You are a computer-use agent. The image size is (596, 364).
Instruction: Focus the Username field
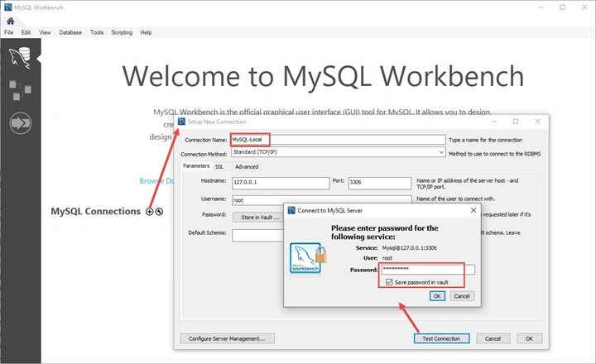(321, 200)
